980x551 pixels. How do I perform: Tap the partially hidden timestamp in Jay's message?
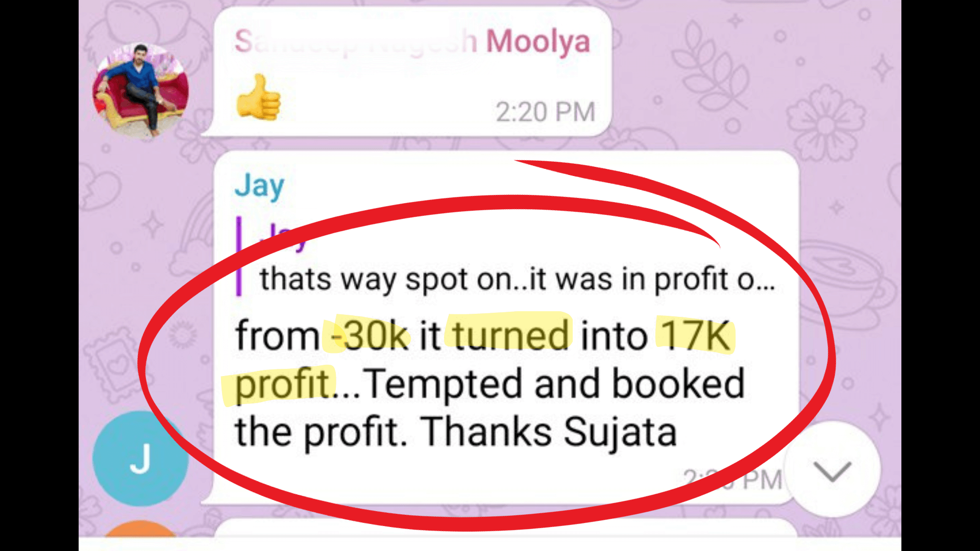pyautogui.click(x=733, y=480)
